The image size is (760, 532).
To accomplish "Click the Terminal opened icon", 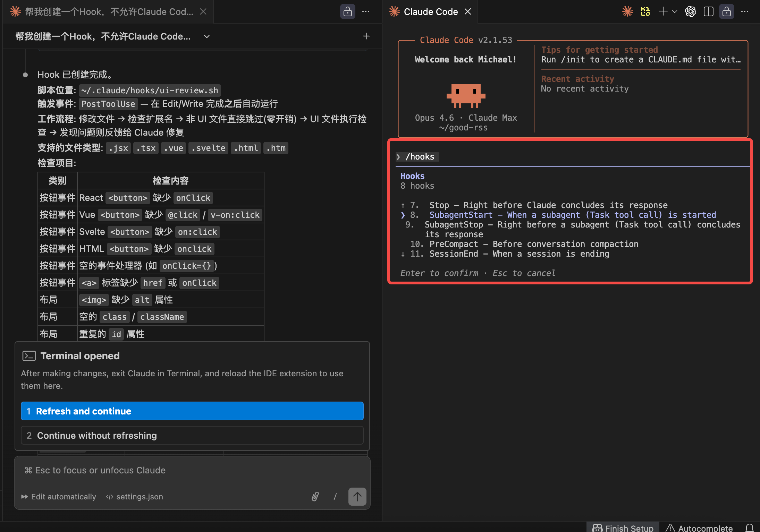I will 29,356.
